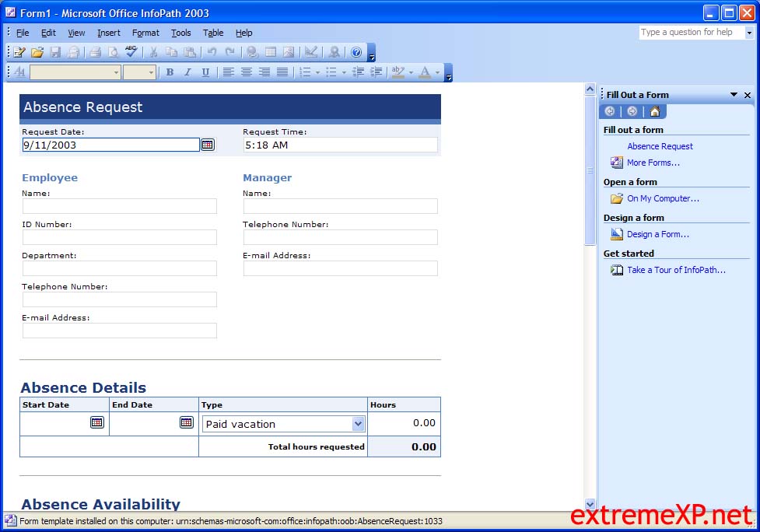Open Standard toolbar options arrow
The height and width of the screenshot is (532, 760).
click(x=372, y=52)
